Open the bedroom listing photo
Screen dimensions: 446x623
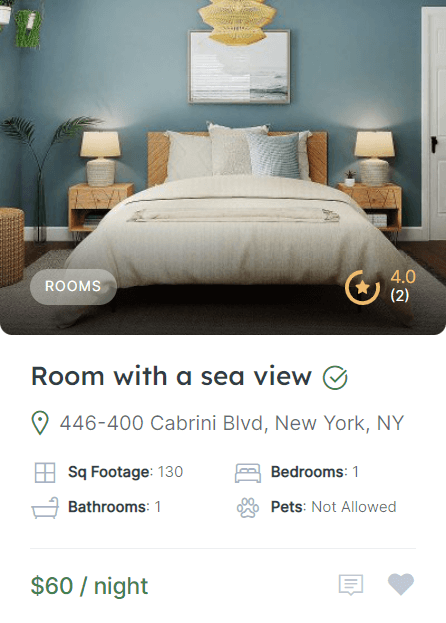(223, 167)
